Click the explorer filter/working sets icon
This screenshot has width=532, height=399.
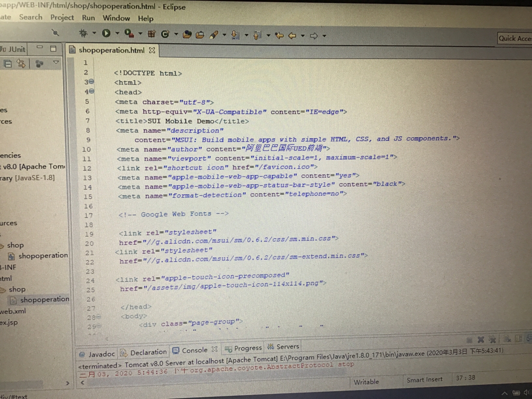tap(39, 63)
